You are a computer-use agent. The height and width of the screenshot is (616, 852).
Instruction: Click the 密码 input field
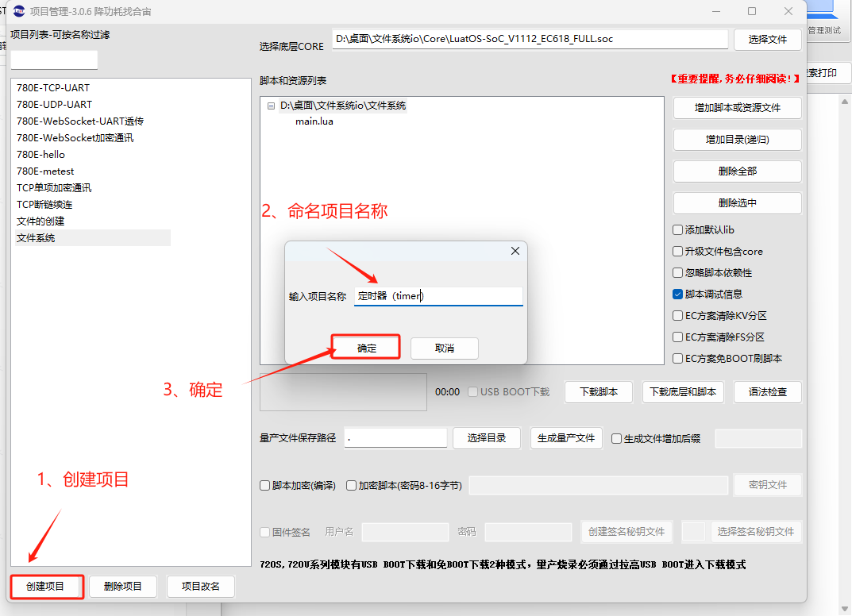(528, 532)
